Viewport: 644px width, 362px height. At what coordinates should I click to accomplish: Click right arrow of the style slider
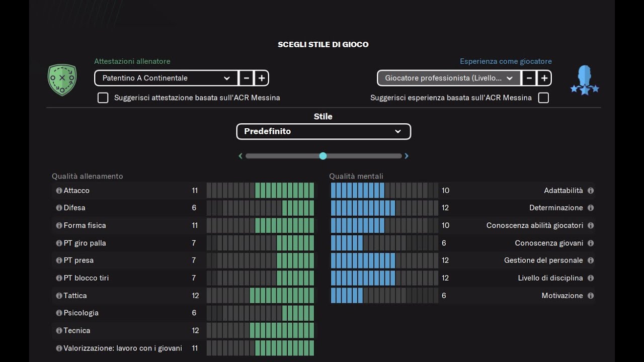(x=407, y=156)
